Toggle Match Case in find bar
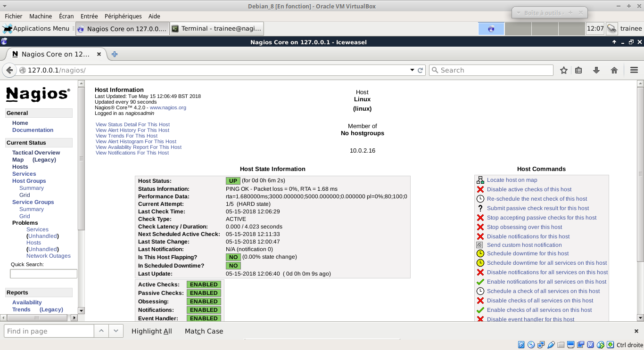Image resolution: width=644 pixels, height=350 pixels. [204, 331]
